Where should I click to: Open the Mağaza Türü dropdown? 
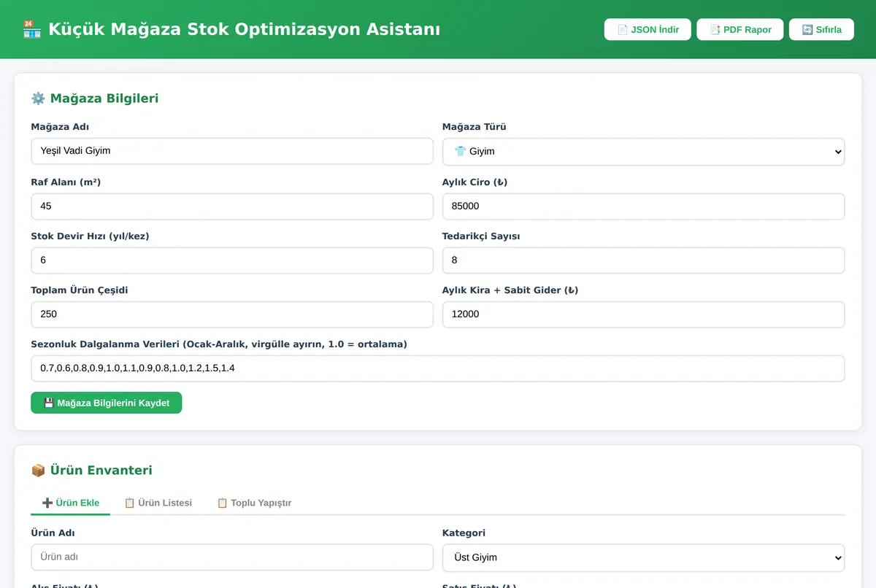point(643,152)
